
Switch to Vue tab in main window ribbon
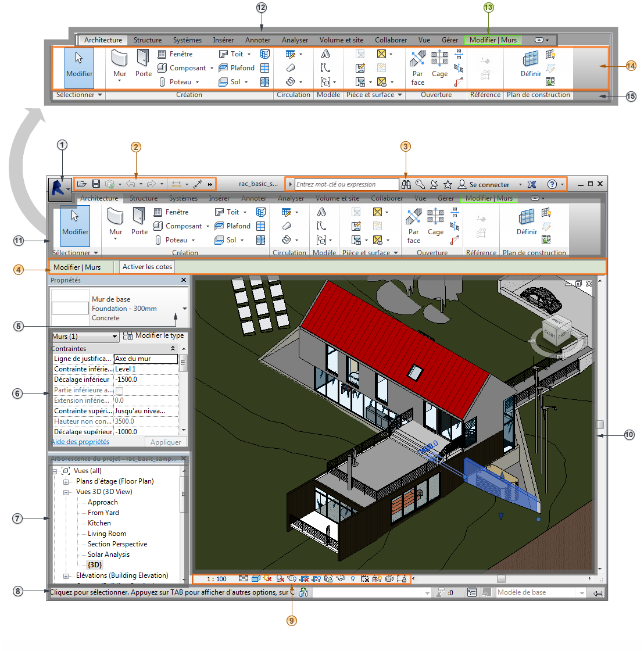(420, 198)
